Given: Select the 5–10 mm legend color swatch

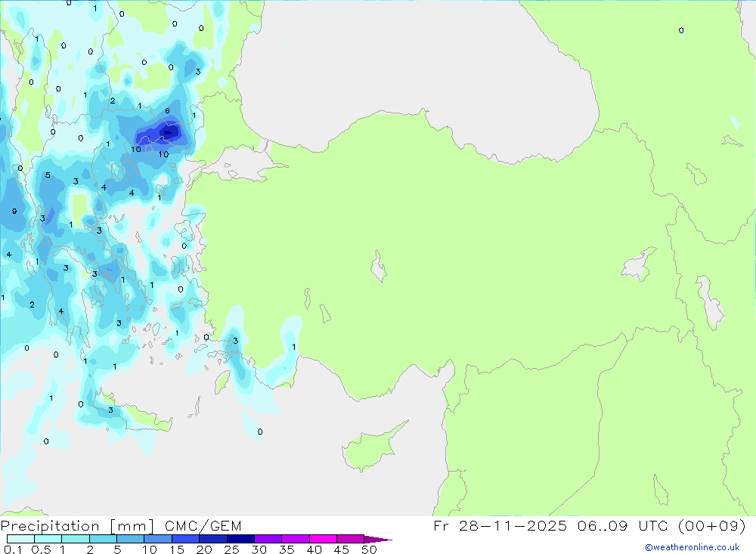Looking at the screenshot, I should click(x=131, y=539).
